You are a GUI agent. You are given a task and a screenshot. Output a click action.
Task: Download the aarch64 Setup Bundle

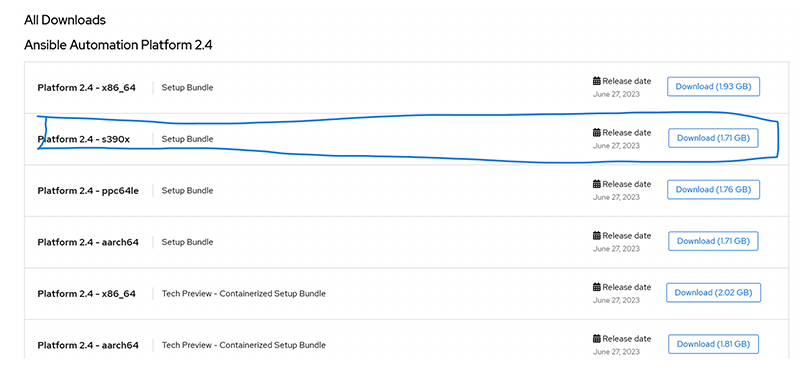[713, 241]
